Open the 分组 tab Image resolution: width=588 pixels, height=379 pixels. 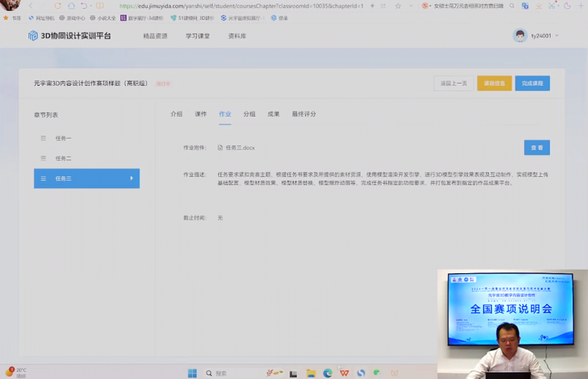tap(249, 115)
